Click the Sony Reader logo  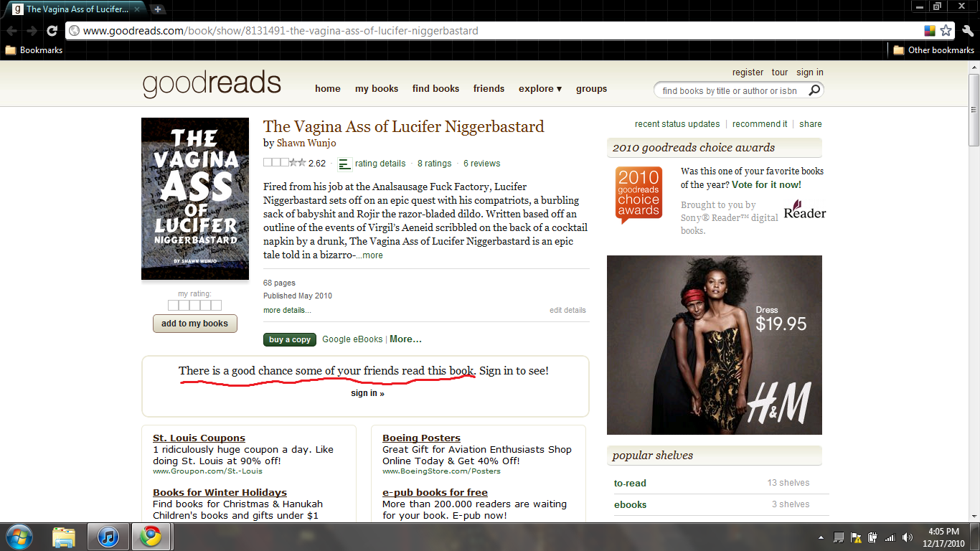tap(804, 209)
